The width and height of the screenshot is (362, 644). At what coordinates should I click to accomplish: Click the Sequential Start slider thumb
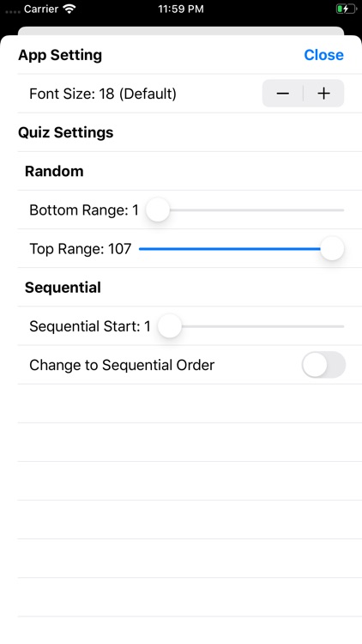(x=170, y=326)
